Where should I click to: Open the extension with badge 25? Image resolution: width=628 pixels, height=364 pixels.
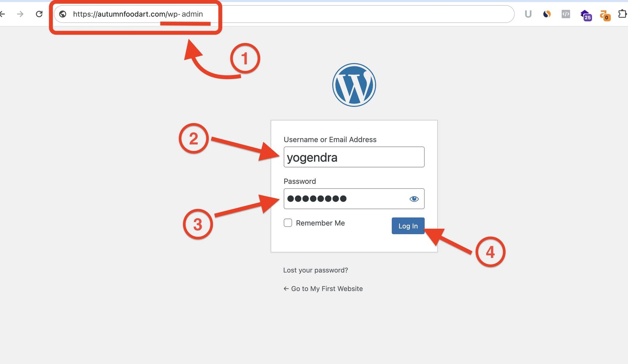(x=586, y=15)
